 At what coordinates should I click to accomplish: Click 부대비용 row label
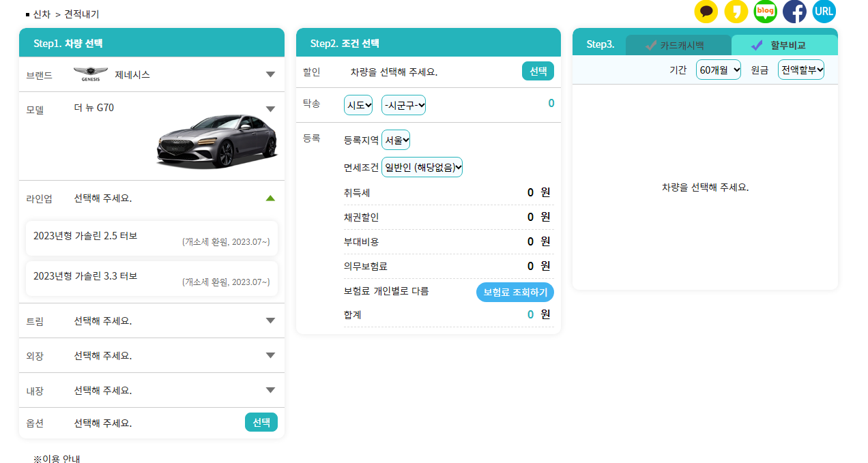[x=361, y=241]
